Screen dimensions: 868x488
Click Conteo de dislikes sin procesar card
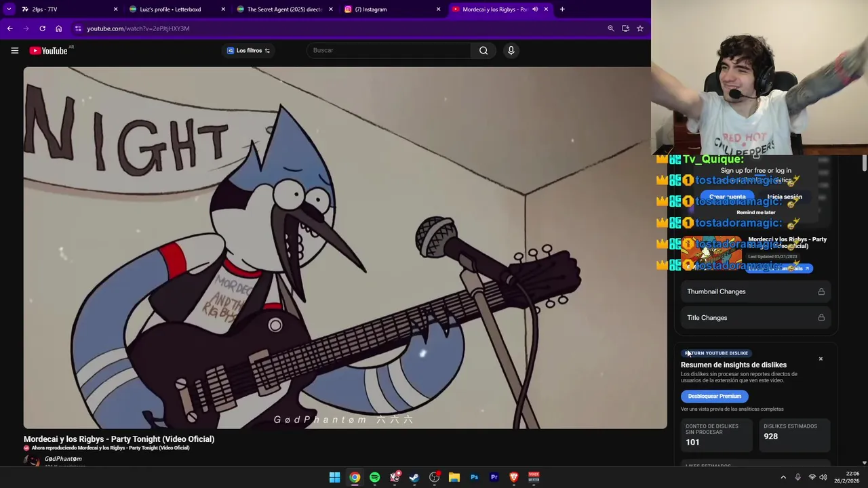click(x=717, y=435)
